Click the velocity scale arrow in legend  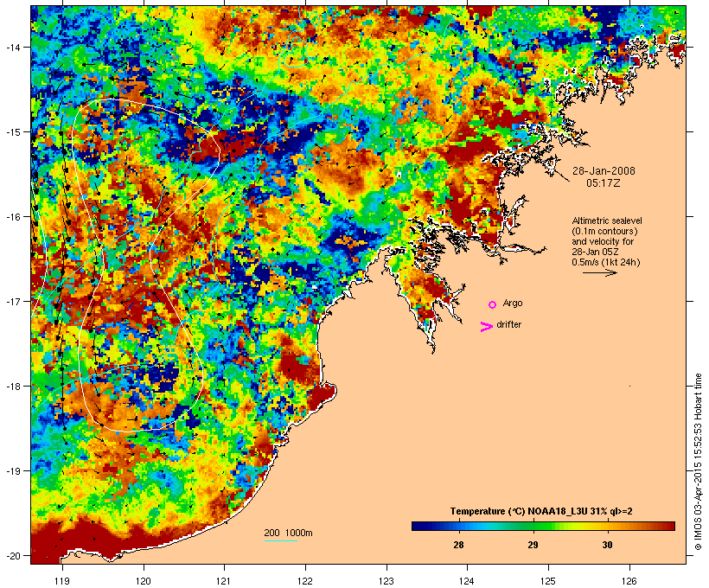(599, 272)
